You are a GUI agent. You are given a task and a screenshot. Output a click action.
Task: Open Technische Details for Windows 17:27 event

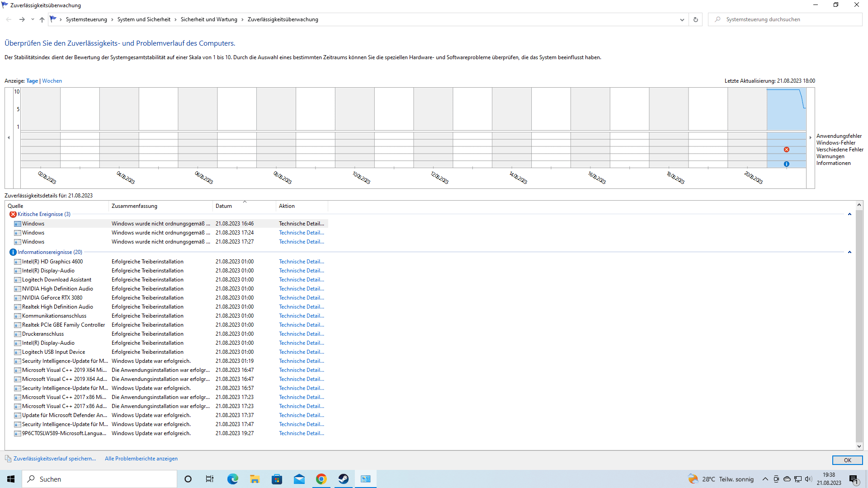click(x=302, y=242)
